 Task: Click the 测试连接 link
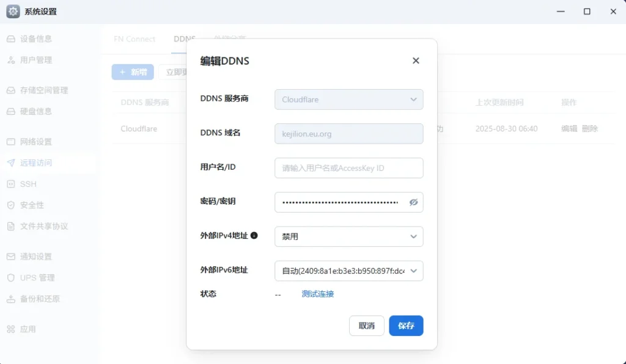click(317, 294)
